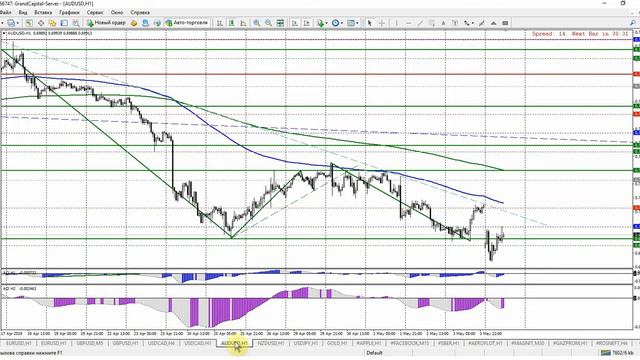Select the triangle shape tool

(493, 23)
